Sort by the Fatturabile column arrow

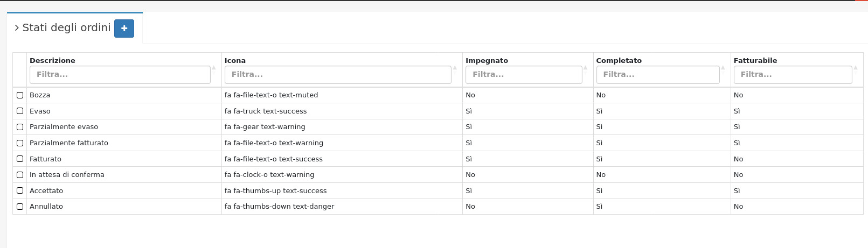pyautogui.click(x=856, y=68)
